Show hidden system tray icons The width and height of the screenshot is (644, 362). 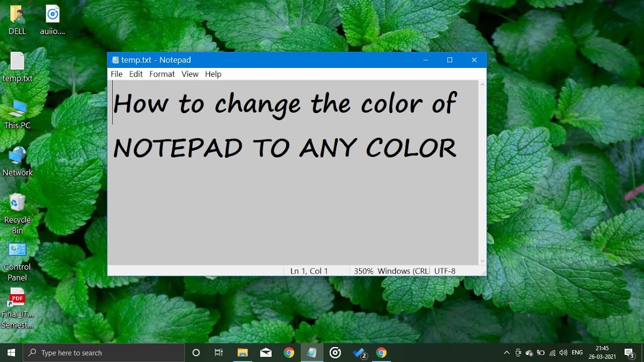click(506, 352)
